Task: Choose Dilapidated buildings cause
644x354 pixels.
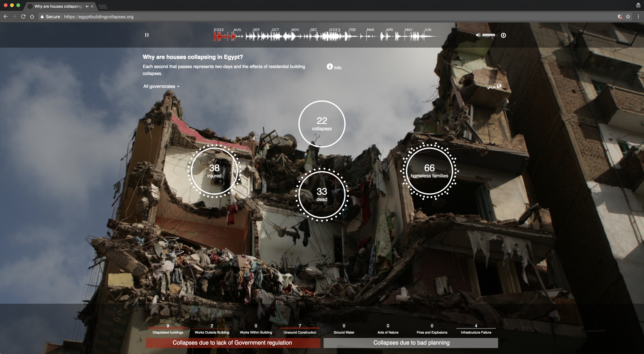Action: pos(168,329)
